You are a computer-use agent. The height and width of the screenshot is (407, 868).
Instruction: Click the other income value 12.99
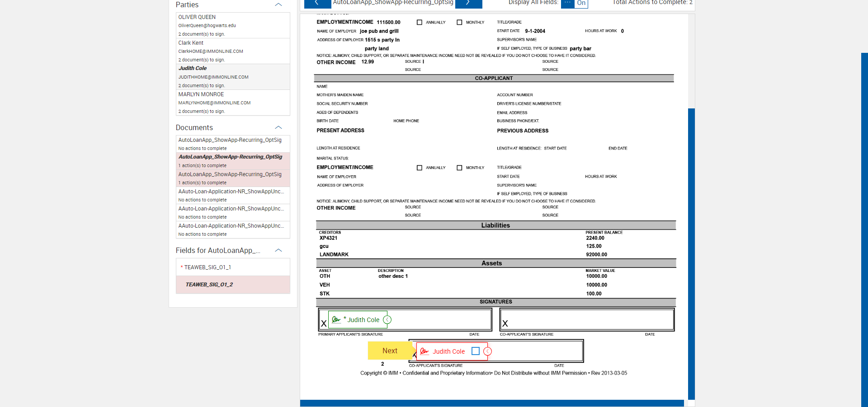click(368, 62)
